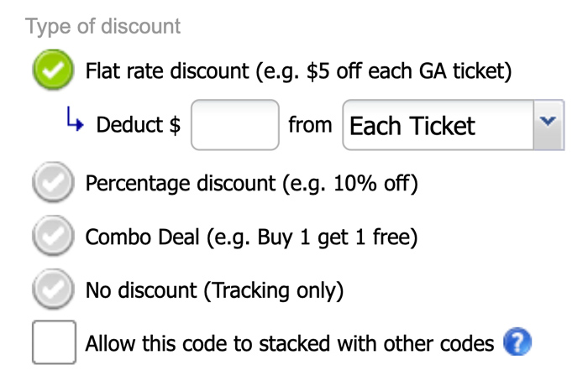Select the Combo Deal radio button

55,237
